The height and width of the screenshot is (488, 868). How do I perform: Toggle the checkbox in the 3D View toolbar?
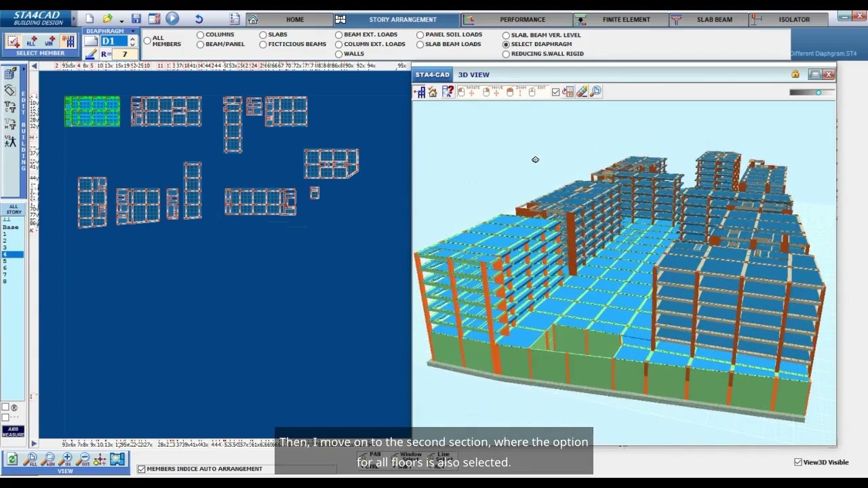tap(556, 92)
